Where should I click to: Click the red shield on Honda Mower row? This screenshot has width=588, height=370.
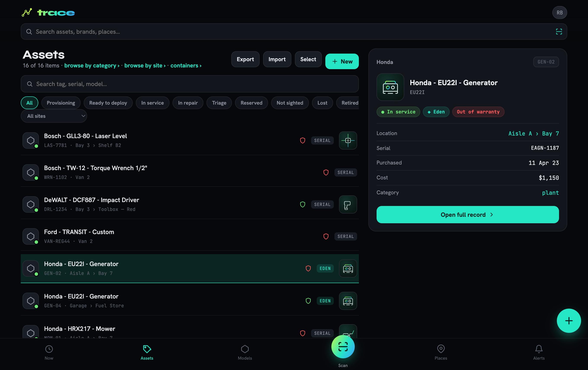tap(303, 333)
